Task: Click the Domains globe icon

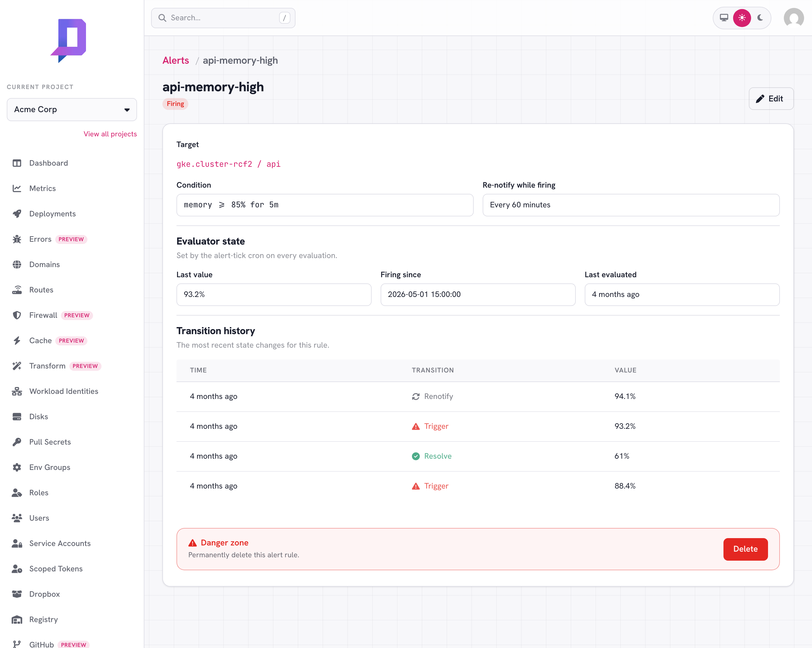Action: (17, 265)
